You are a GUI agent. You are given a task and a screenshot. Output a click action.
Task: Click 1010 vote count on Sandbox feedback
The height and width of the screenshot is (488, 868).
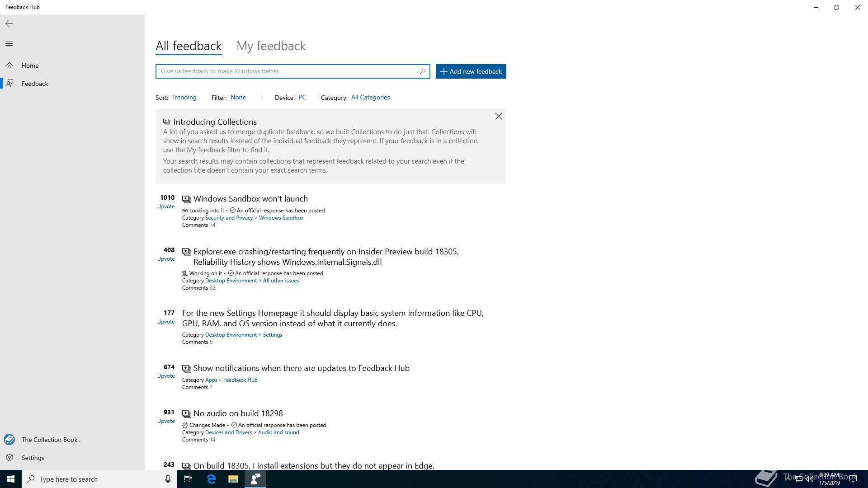(x=167, y=197)
